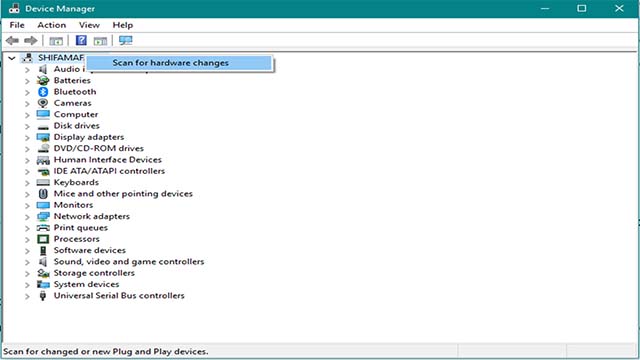Viewport: 640px width, 360px height.
Task: Select the DVD/CD-ROM drives label
Action: [99, 149]
